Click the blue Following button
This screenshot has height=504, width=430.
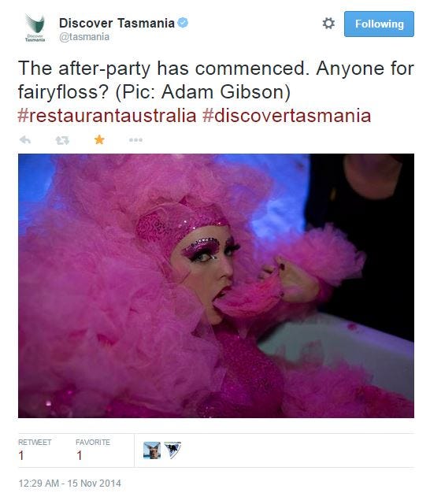point(379,24)
